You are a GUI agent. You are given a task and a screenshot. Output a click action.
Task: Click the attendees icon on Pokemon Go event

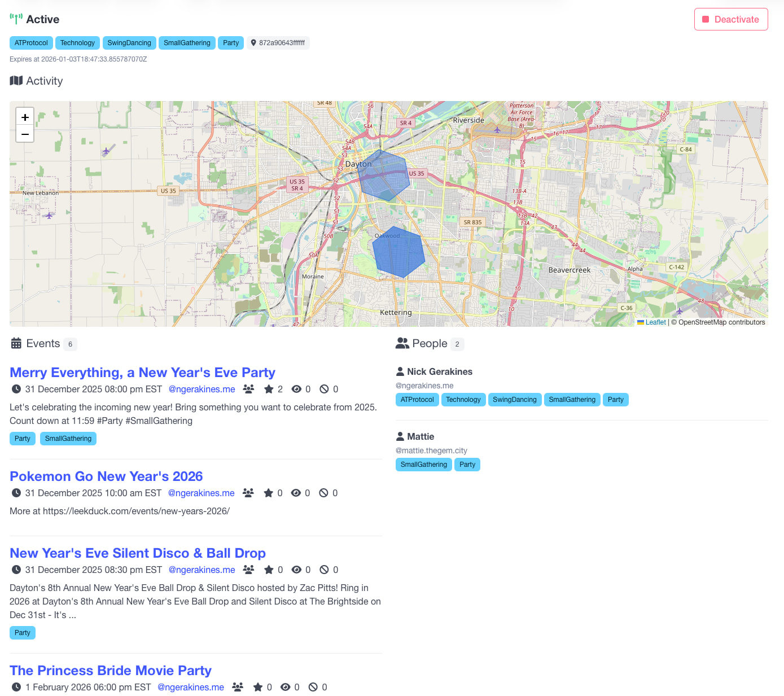(x=248, y=493)
